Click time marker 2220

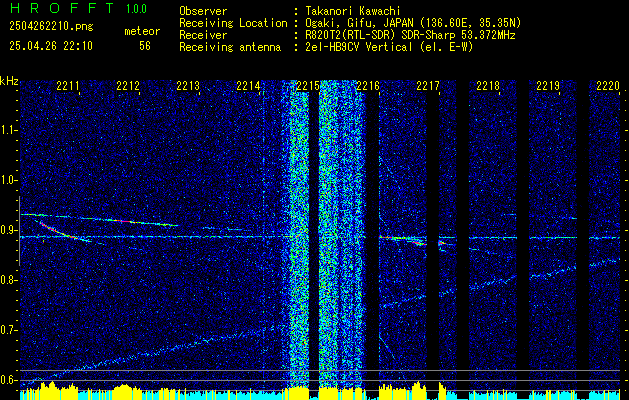[608, 85]
